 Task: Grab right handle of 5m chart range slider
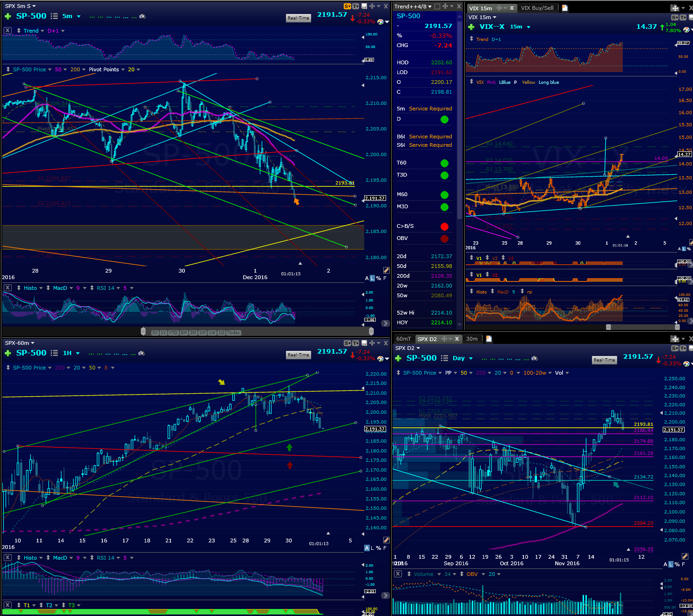(371, 331)
